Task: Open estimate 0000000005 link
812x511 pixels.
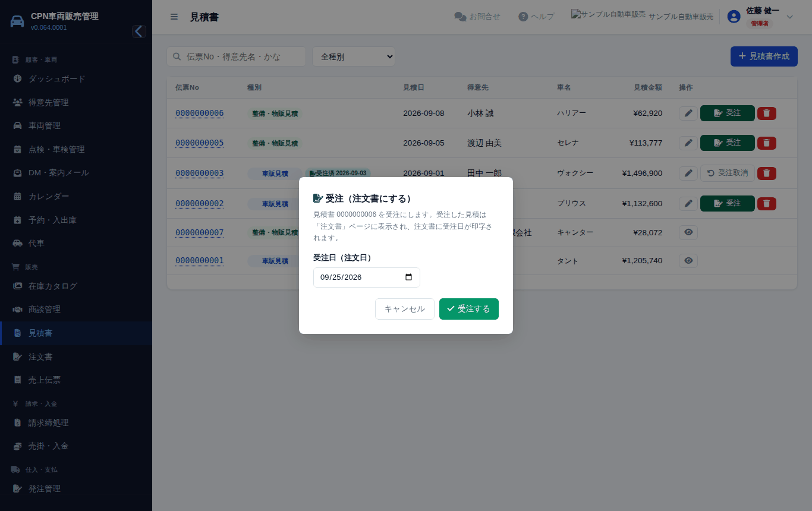Action: pos(199,143)
